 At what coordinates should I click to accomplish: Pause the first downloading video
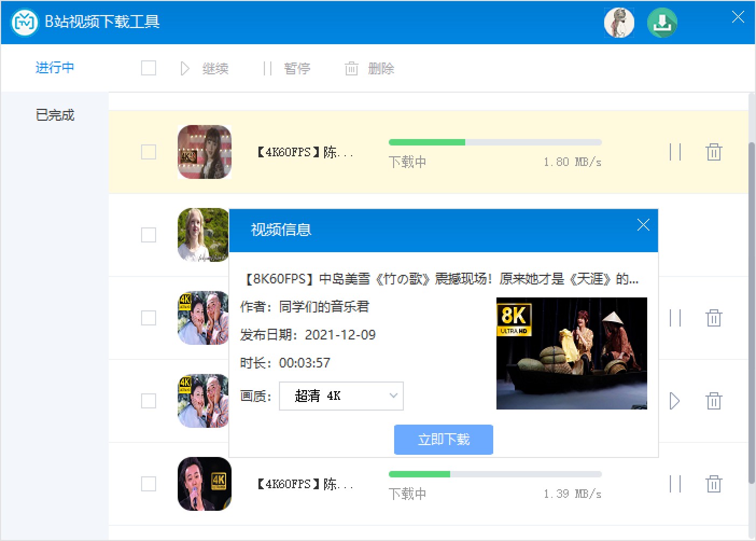pos(675,152)
